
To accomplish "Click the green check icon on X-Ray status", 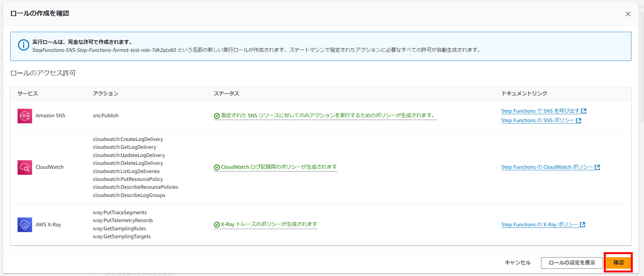I will point(217,225).
